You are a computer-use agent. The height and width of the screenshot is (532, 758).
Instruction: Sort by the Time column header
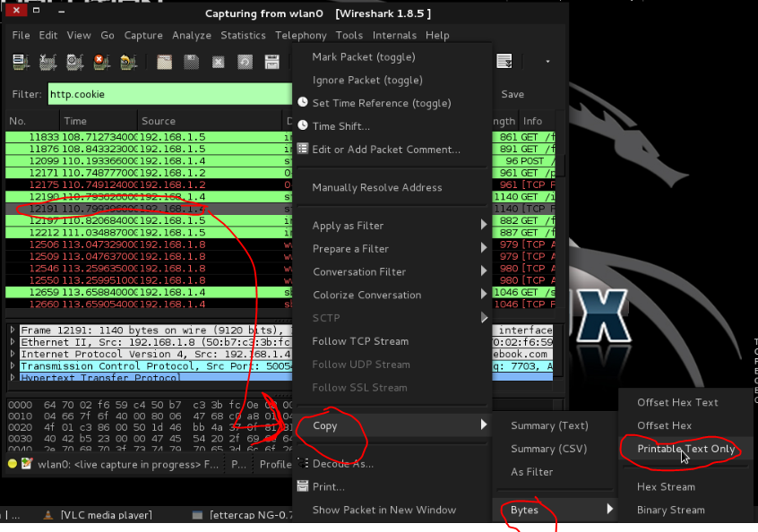[99, 121]
